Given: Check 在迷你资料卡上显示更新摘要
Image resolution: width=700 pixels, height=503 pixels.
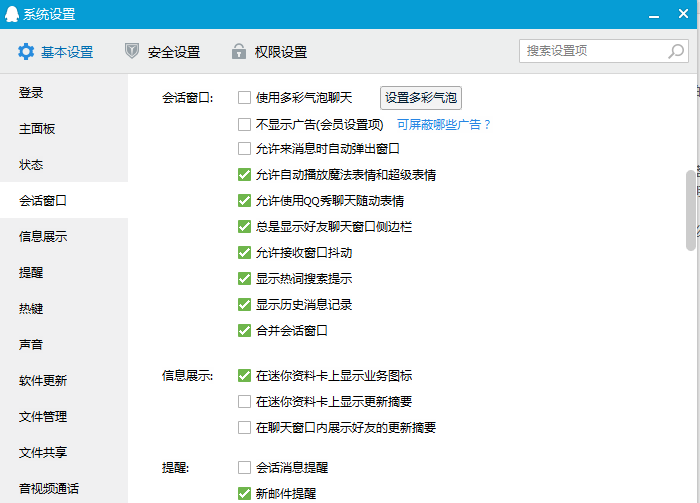Looking at the screenshot, I should point(244,402).
